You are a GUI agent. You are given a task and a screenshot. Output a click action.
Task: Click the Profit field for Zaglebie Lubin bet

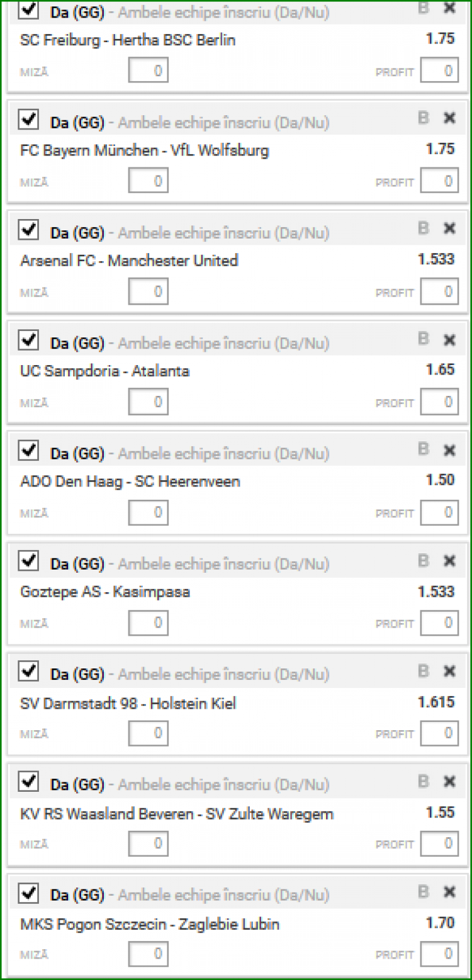[439, 954]
